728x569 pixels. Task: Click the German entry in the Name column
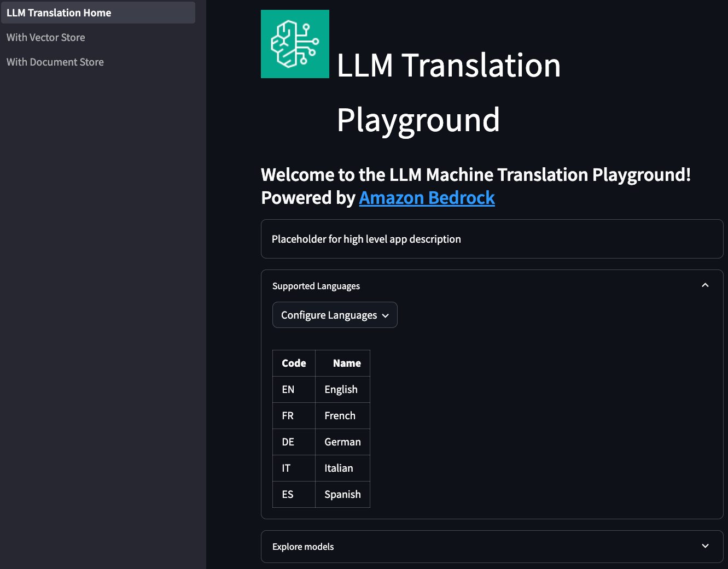pos(342,442)
